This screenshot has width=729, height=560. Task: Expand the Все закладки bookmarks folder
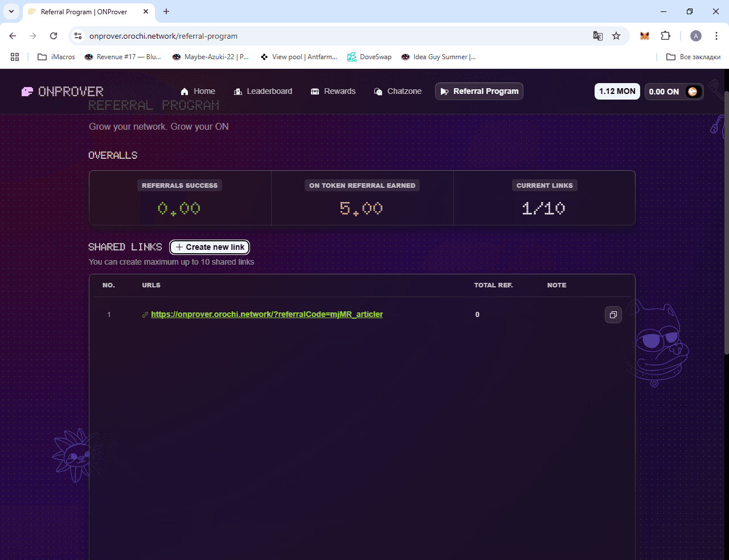(693, 57)
